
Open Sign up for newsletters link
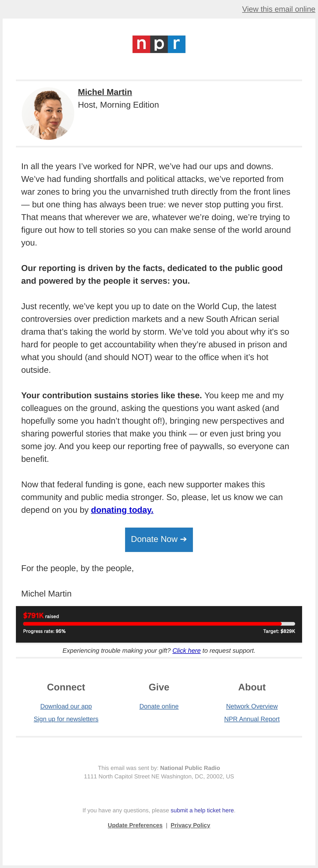pyautogui.click(x=66, y=719)
